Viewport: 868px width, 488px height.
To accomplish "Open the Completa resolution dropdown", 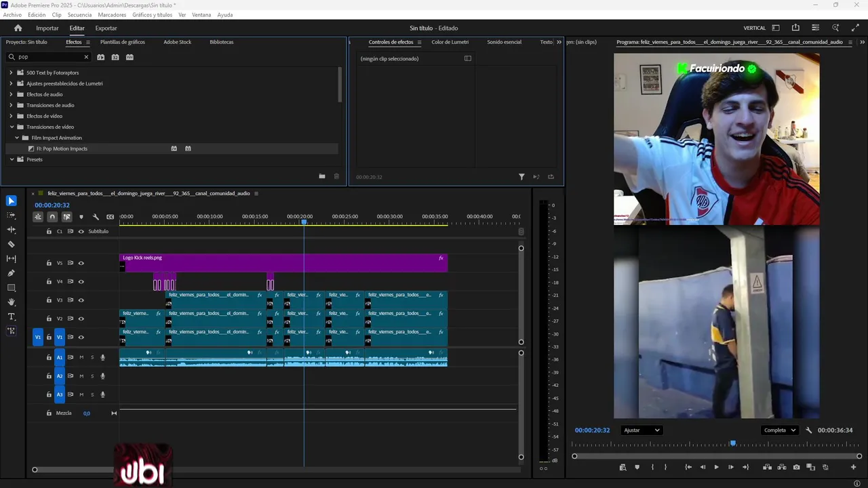I will [x=780, y=430].
